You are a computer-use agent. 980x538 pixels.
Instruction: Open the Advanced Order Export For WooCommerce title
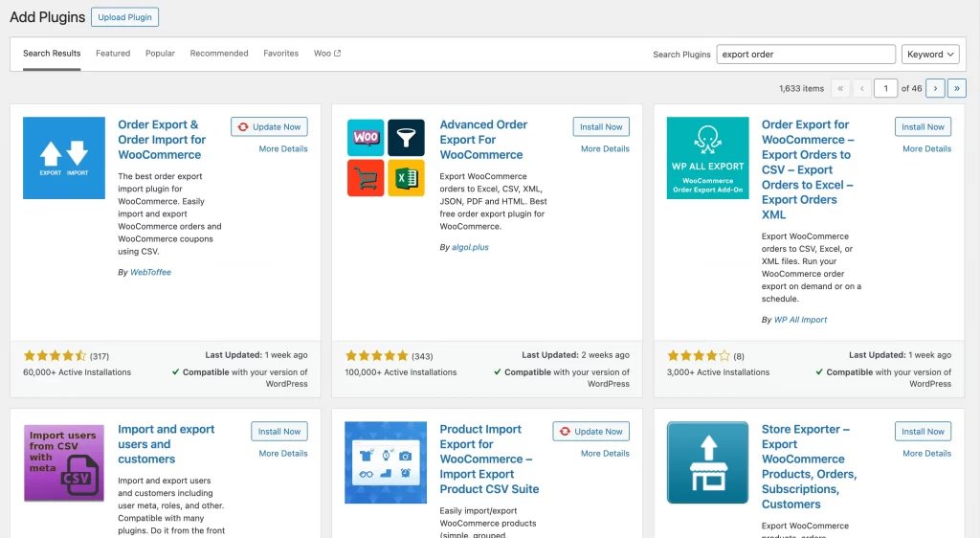483,140
